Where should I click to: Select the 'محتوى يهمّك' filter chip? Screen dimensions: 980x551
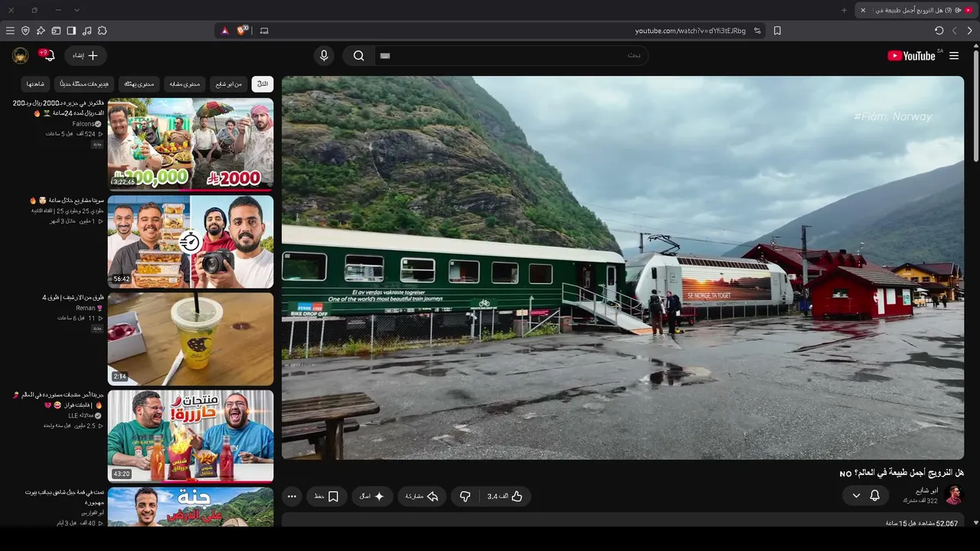[x=139, y=84]
